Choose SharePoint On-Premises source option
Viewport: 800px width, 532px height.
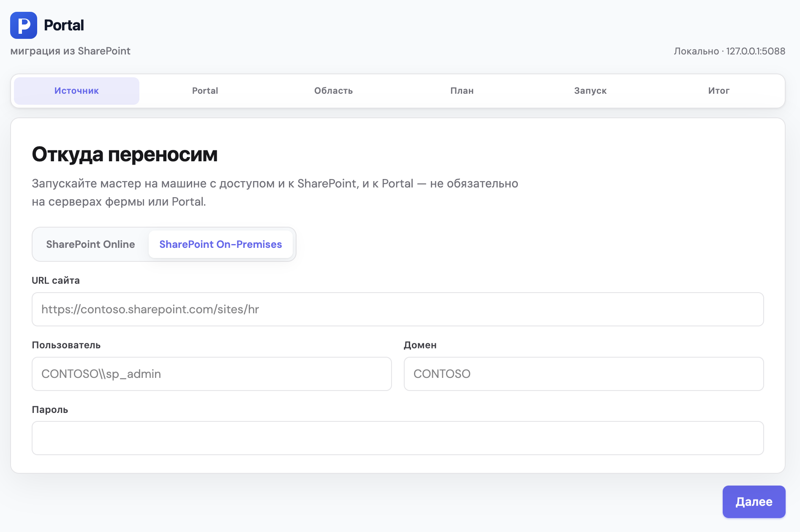click(220, 244)
